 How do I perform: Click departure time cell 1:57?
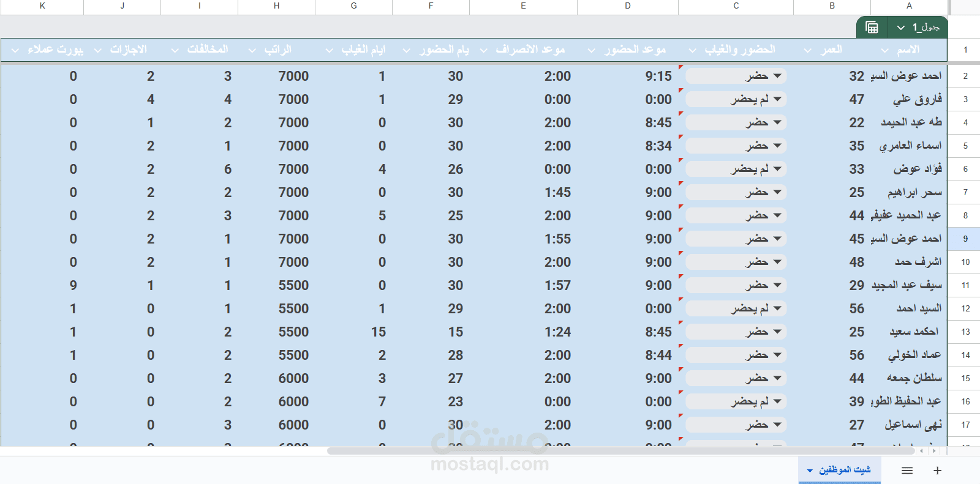click(557, 285)
